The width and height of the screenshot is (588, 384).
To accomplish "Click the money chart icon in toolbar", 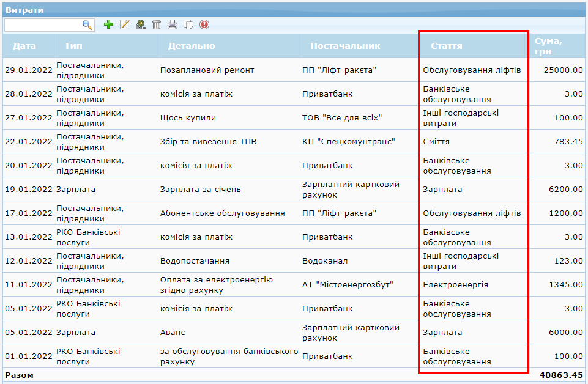I will tap(141, 24).
